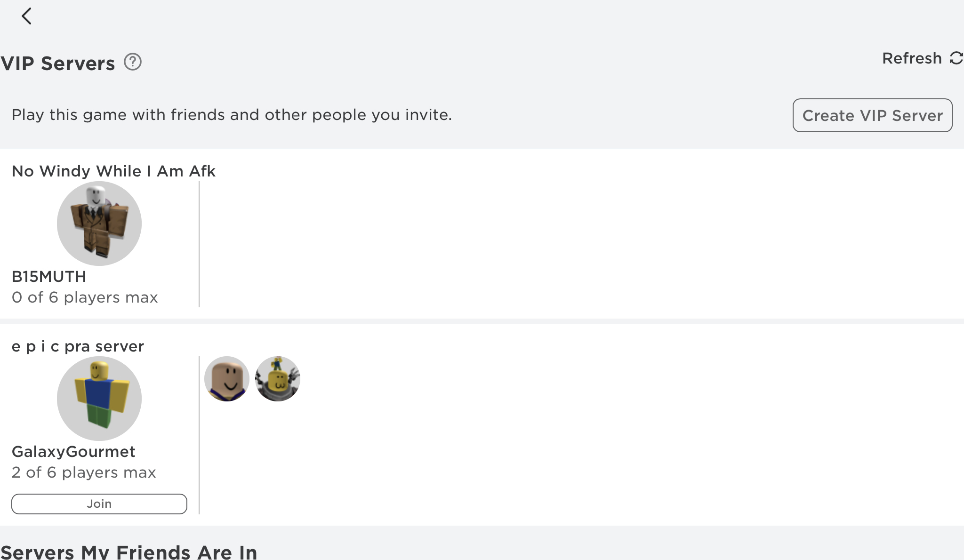Toggle GalaxyGourmet server join option
The image size is (964, 560).
click(99, 504)
